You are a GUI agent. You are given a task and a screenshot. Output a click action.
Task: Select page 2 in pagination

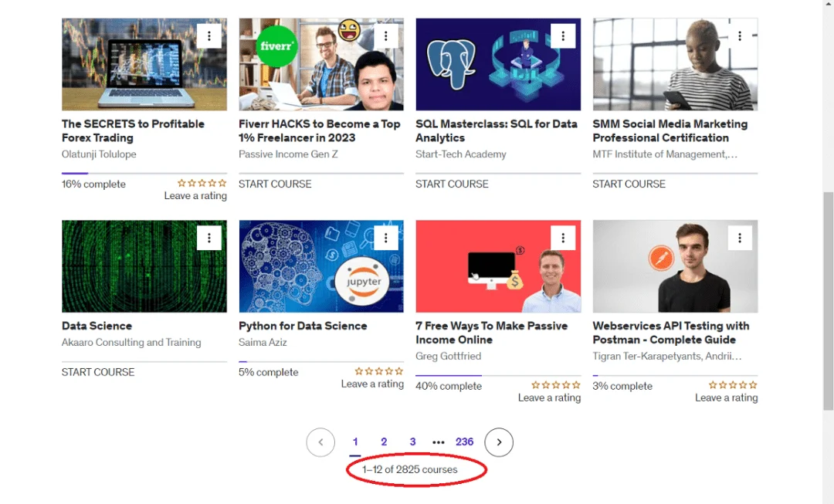(384, 442)
